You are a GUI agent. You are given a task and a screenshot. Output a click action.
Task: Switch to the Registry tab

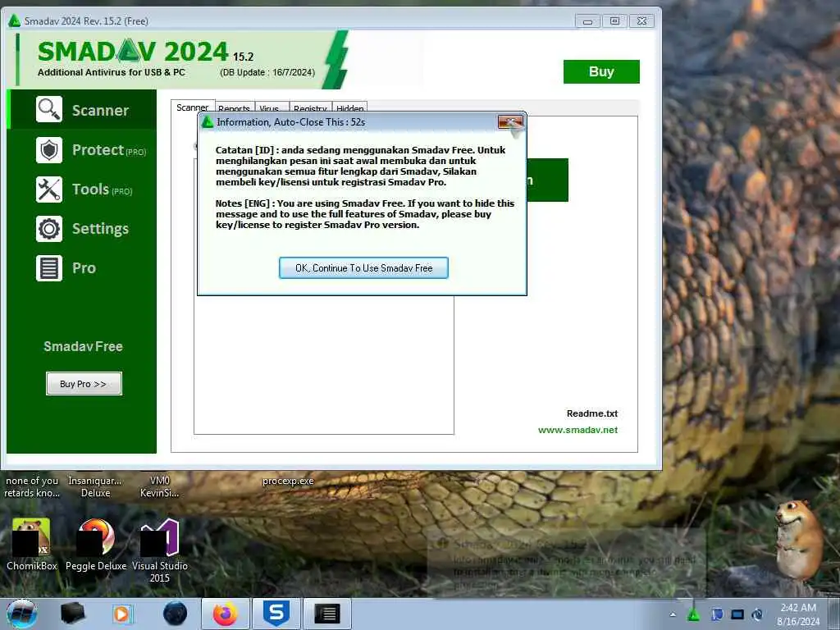310,108
